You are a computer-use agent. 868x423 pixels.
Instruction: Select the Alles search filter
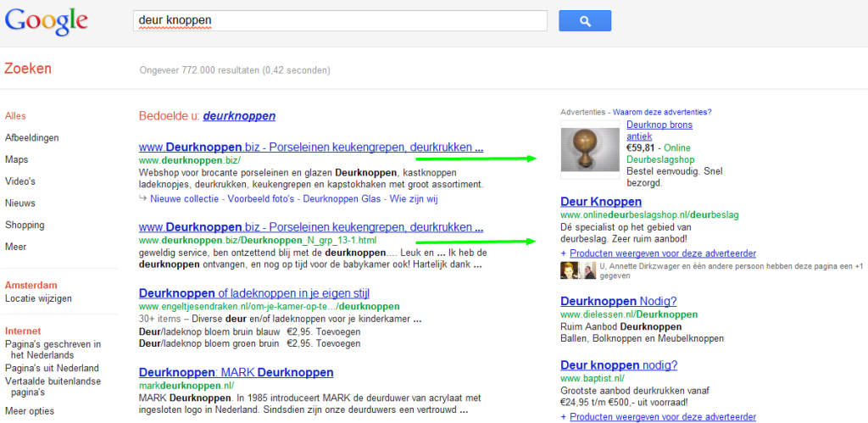[15, 116]
